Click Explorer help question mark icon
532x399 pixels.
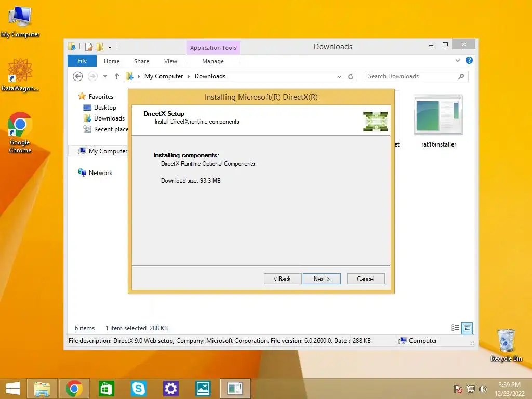[469, 60]
